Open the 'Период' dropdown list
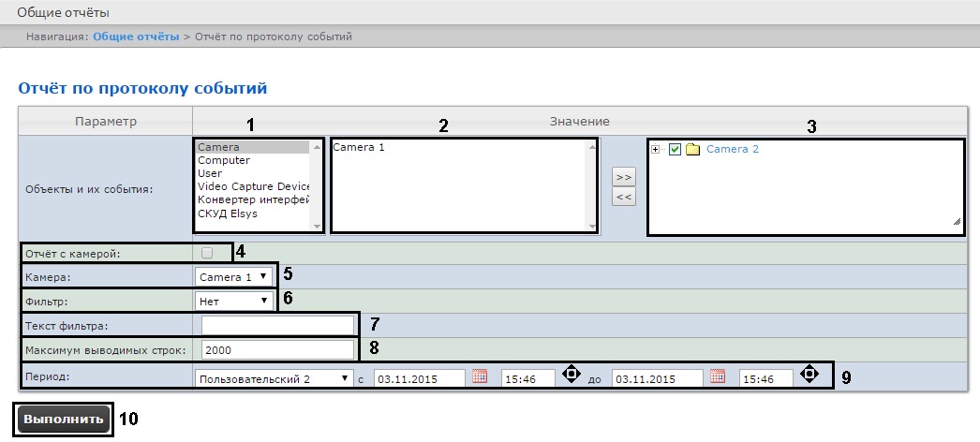Screen dimensions: 980x442 pos(274,378)
